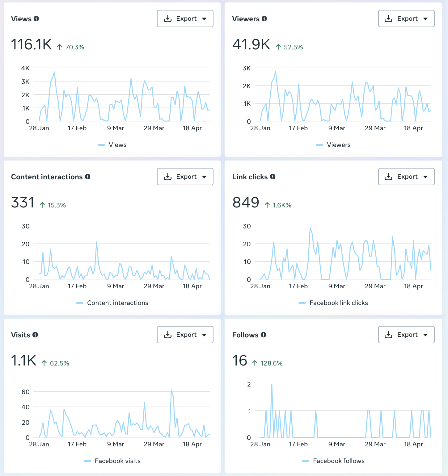Click the up arrow icon beside 15.3%
Image resolution: width=448 pixels, height=476 pixels.
[x=42, y=205]
